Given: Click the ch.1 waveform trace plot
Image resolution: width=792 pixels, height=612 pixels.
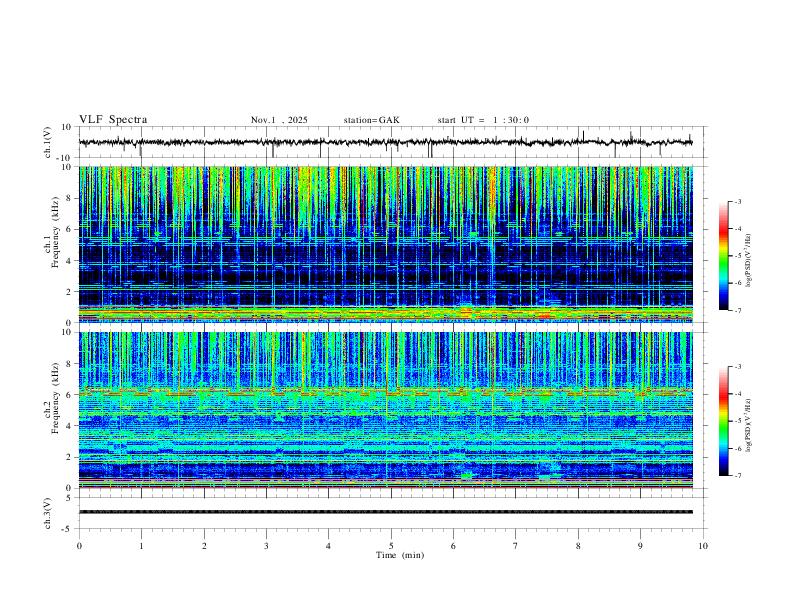Looking at the screenshot, I should (x=385, y=142).
